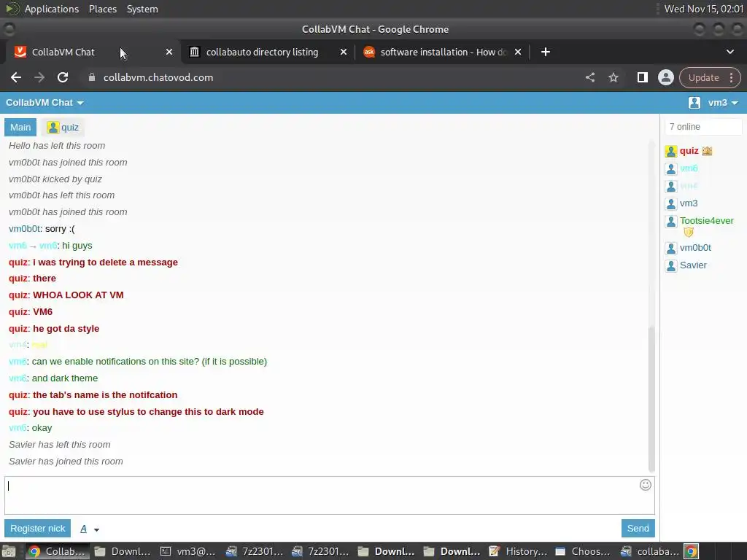Click the emoji smiley icon
This screenshot has width=747, height=560.
tap(645, 485)
